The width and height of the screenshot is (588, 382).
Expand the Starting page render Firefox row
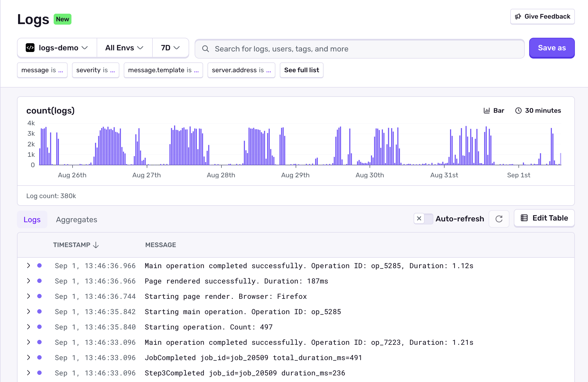pyautogui.click(x=28, y=296)
